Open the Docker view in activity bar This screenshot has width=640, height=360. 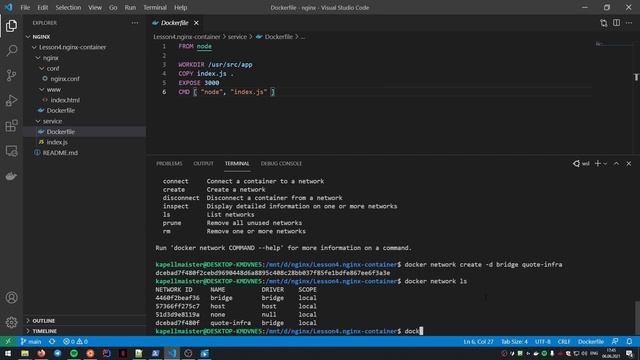tap(11, 176)
